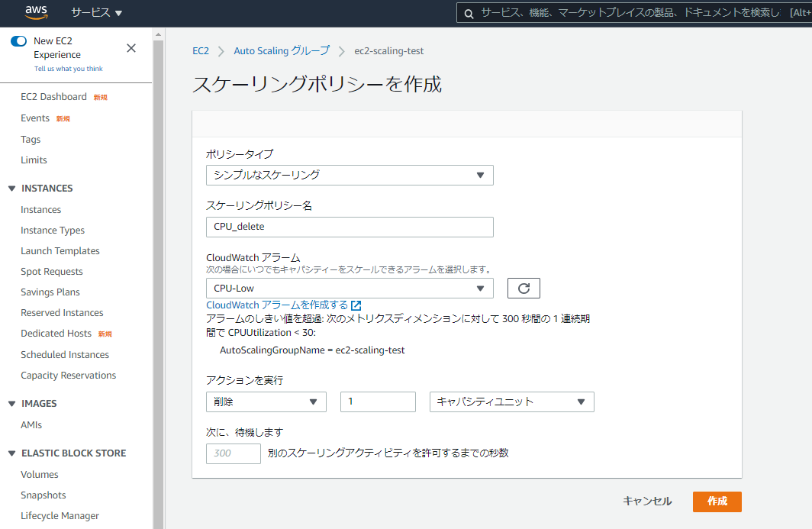Open Spot Requests in the sidebar
Image resolution: width=812 pixels, height=529 pixels.
[x=52, y=272]
